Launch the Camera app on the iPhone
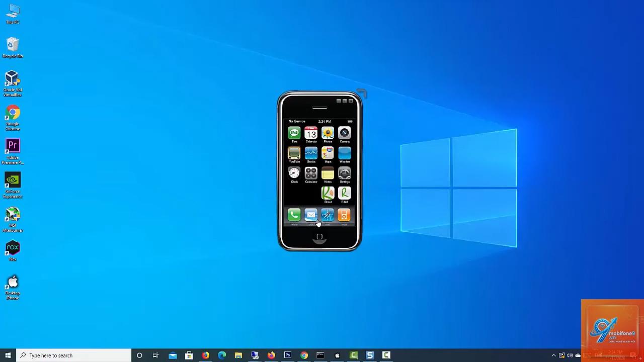The width and height of the screenshot is (644, 362). click(x=344, y=133)
